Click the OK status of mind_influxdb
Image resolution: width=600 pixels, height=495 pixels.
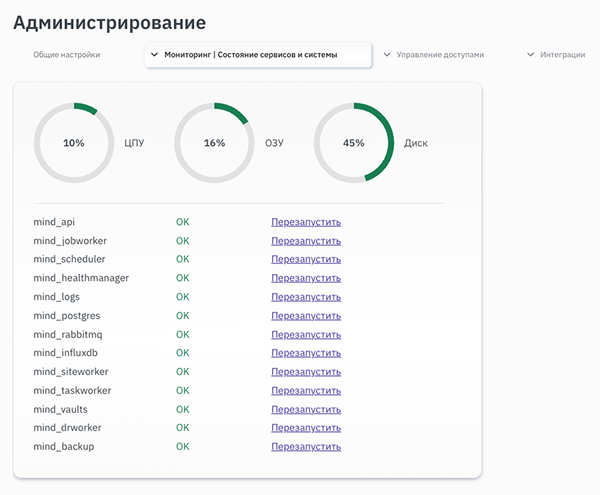click(183, 353)
